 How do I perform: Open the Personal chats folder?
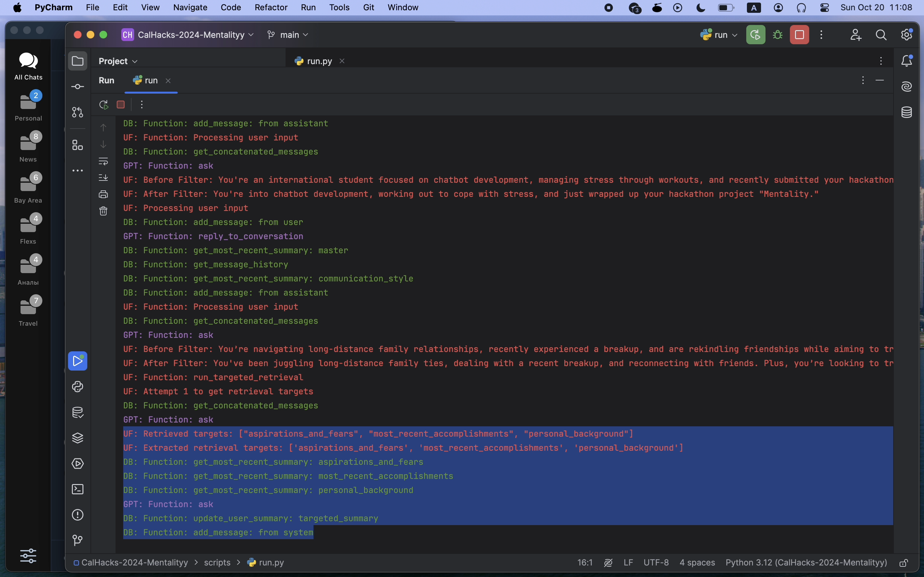28,107
